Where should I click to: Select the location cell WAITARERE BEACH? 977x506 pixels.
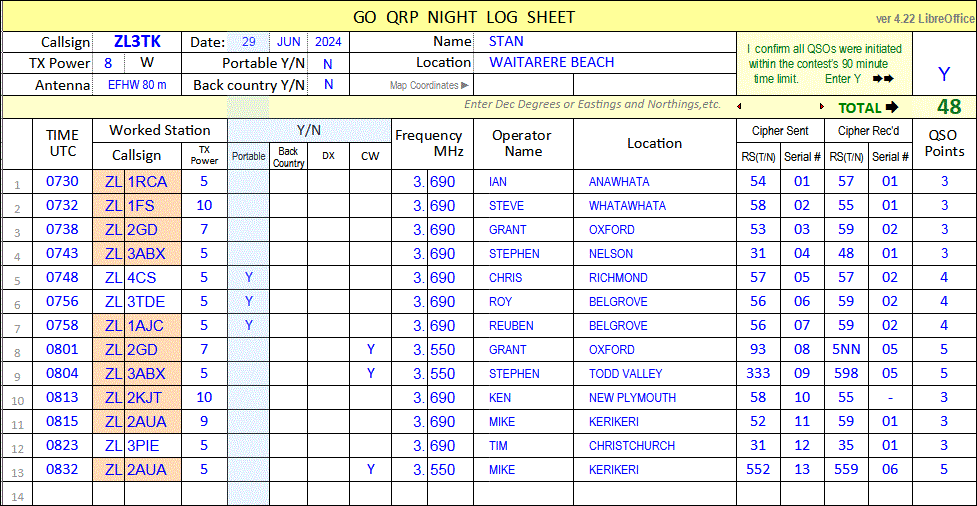pos(604,63)
